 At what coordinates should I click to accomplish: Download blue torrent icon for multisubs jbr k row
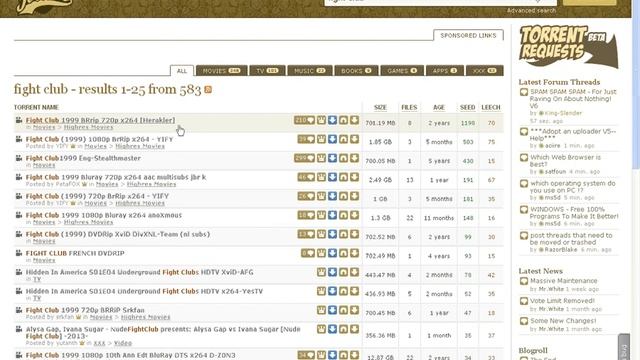(x=333, y=177)
